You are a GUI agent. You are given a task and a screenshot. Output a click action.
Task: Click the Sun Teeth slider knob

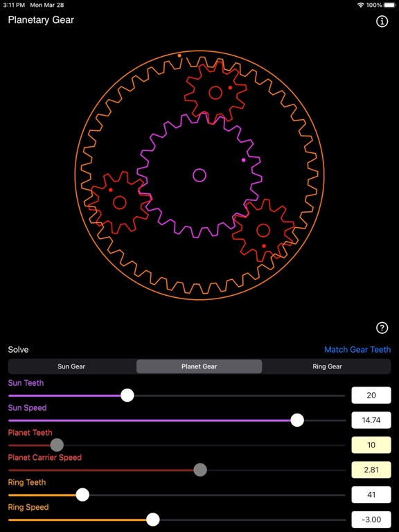click(x=127, y=396)
